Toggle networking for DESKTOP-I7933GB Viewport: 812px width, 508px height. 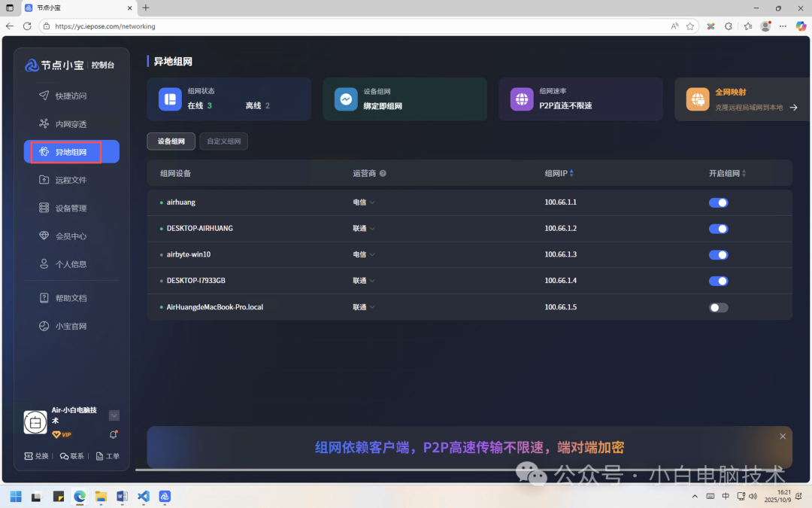[x=718, y=281]
